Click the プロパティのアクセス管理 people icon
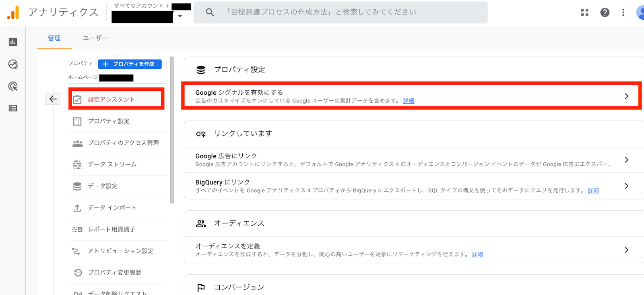The width and height of the screenshot is (644, 295). click(77, 143)
